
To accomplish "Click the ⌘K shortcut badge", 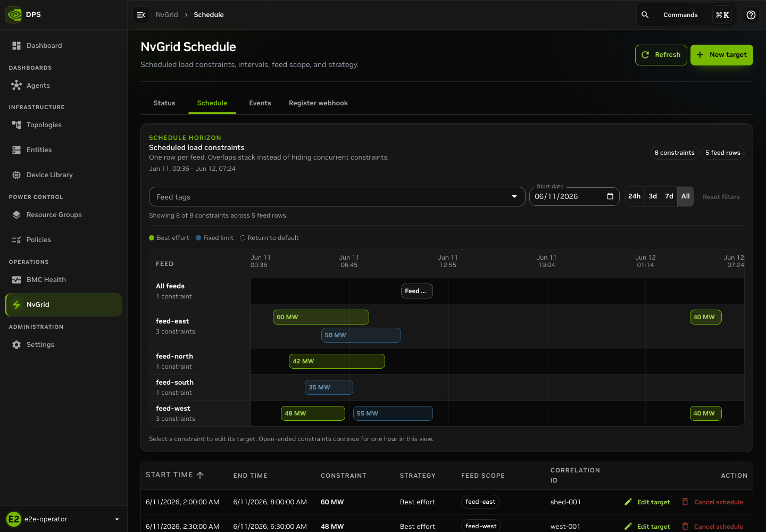I will point(722,15).
